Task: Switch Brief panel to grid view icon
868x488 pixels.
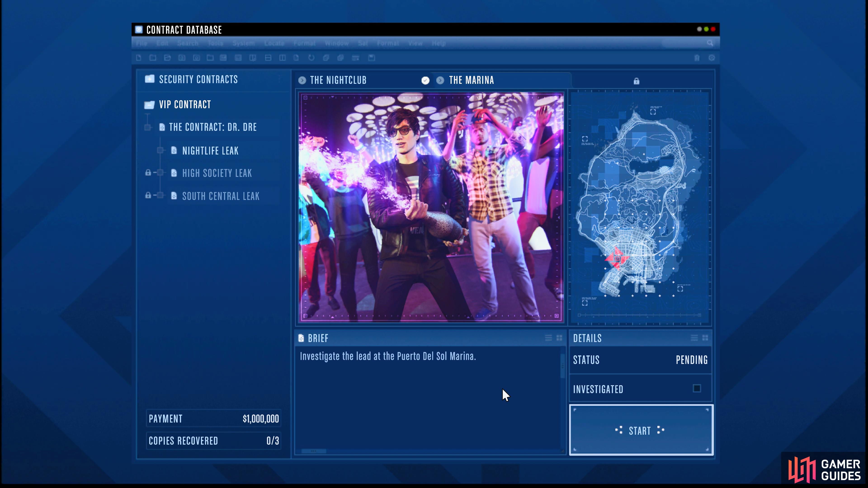Action: pos(559,338)
